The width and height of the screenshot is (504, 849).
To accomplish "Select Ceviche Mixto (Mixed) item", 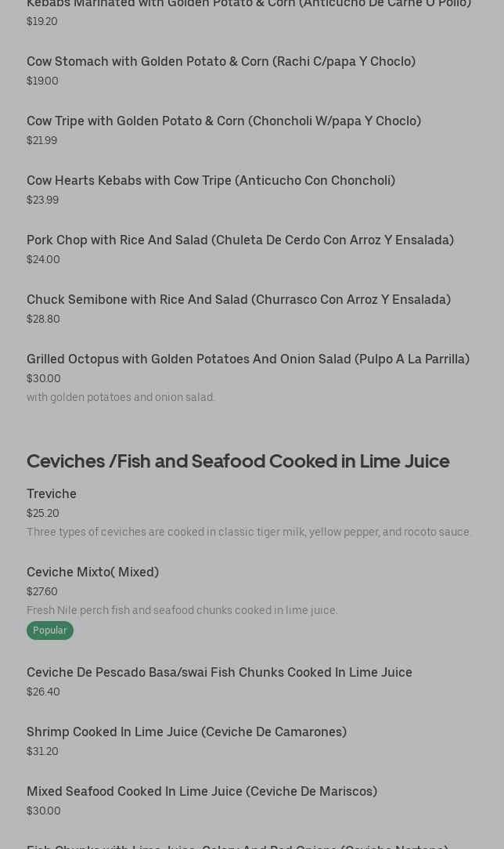I will (92, 572).
